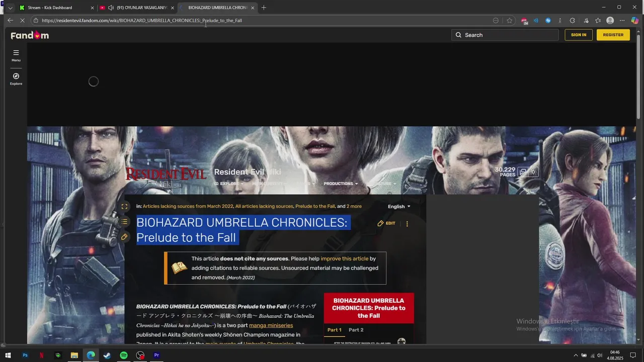Open OBS Studio from the taskbar
Image resolution: width=644 pixels, height=362 pixels.
[x=140, y=355]
